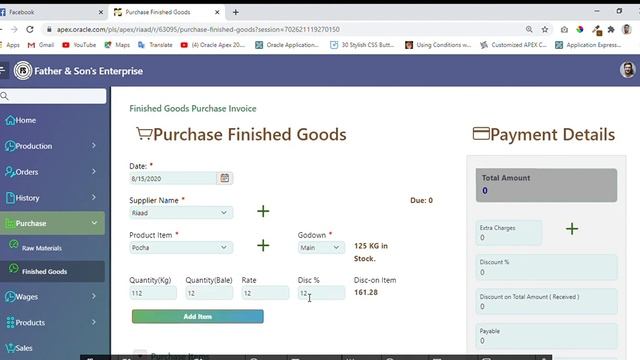Screen dimensions: 640x360
Task: Close the Facebook tab
Action: pyautogui.click(x=101, y=12)
